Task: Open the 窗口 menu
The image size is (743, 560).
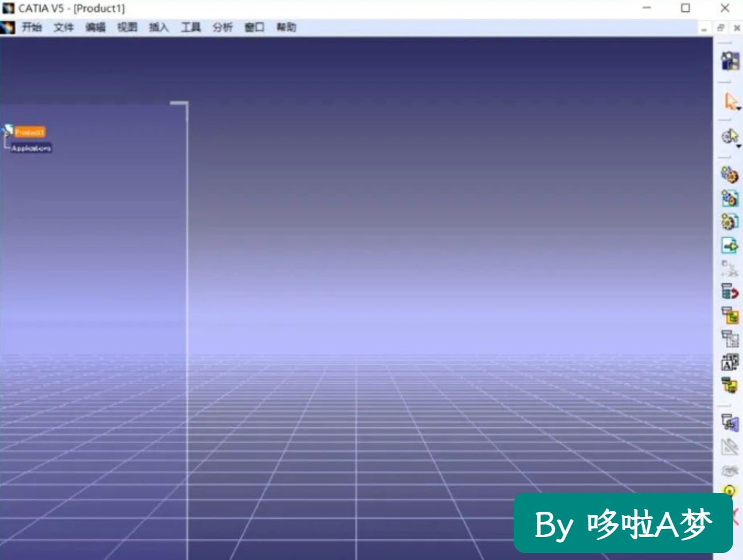Action: 254,27
